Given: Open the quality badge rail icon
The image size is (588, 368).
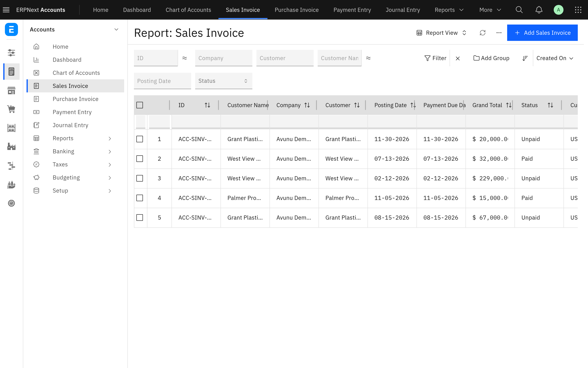Looking at the screenshot, I should tap(11, 203).
